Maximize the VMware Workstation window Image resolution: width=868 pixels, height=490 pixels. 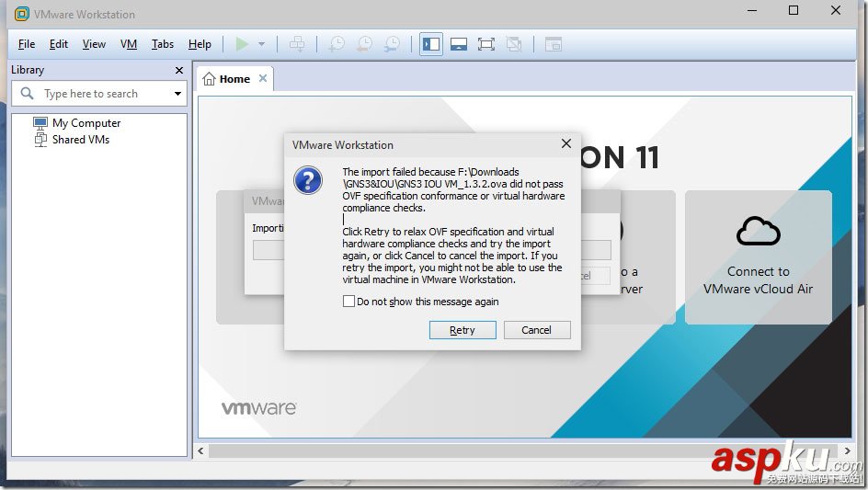794,10
